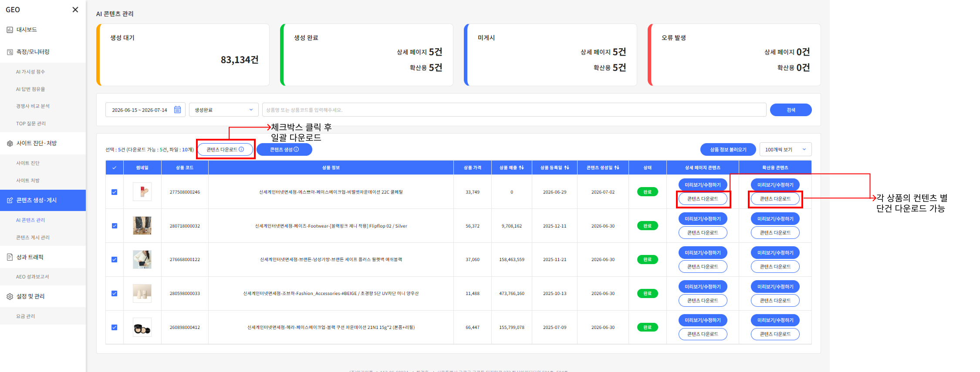Preview 확산용 콘텐츠 for product 277508000246
Image resolution: width=980 pixels, height=372 pixels.
tap(775, 185)
